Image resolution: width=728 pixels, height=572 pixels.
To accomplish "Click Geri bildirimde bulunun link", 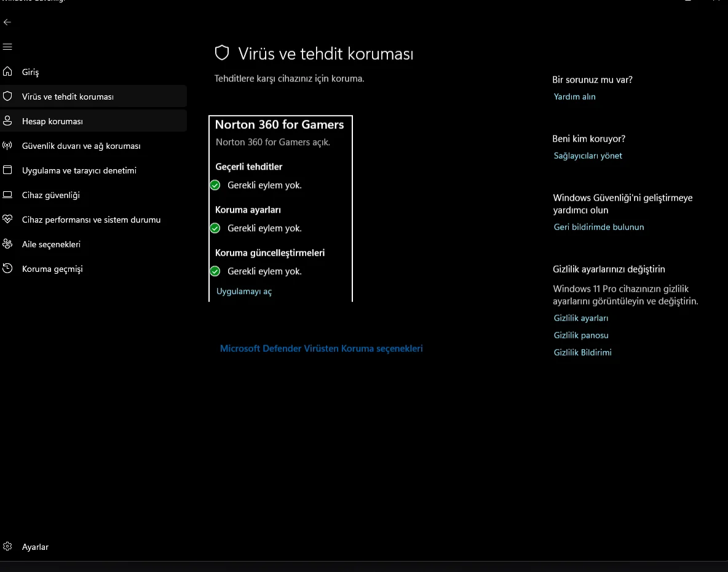I will pyautogui.click(x=598, y=227).
